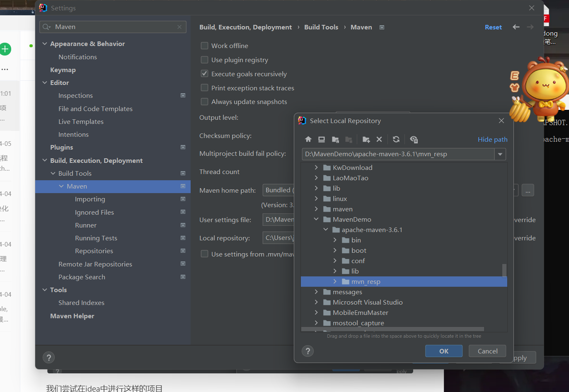569x392 pixels.
Task: Uncheck Execute goals recursively
Action: click(x=204, y=74)
